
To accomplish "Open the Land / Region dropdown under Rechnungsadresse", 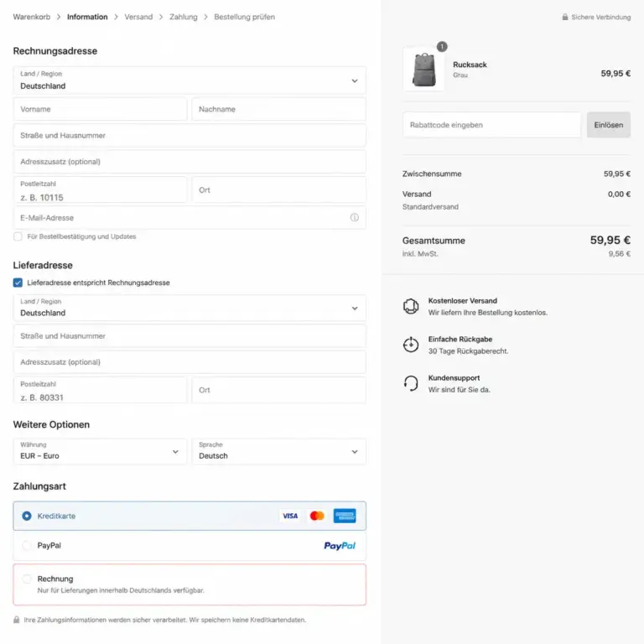I will [x=190, y=80].
